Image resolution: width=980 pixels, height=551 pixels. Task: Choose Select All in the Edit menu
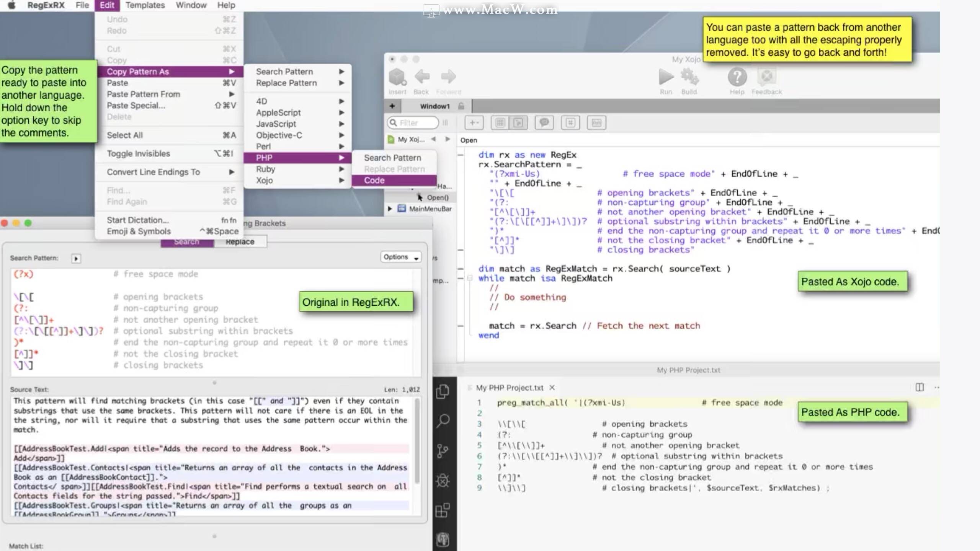click(x=169, y=135)
